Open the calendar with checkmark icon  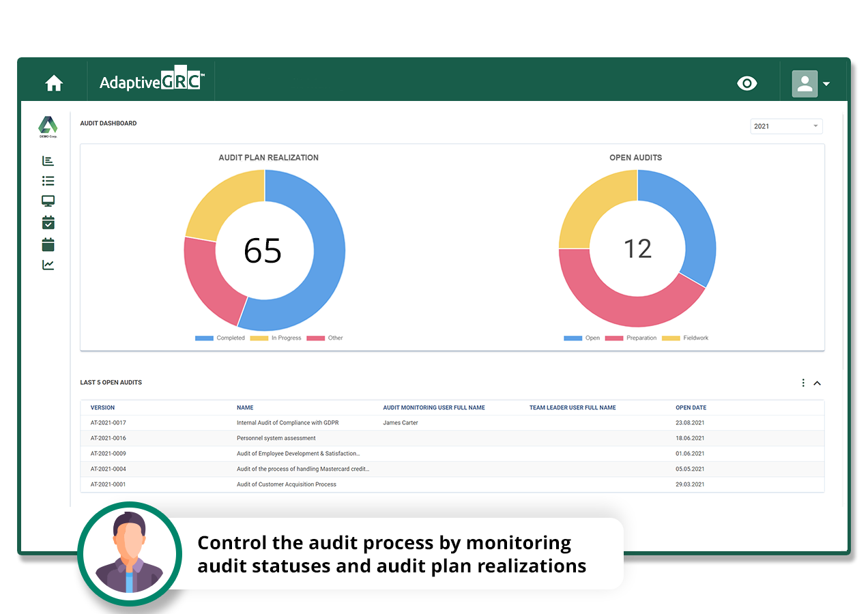pos(48,222)
